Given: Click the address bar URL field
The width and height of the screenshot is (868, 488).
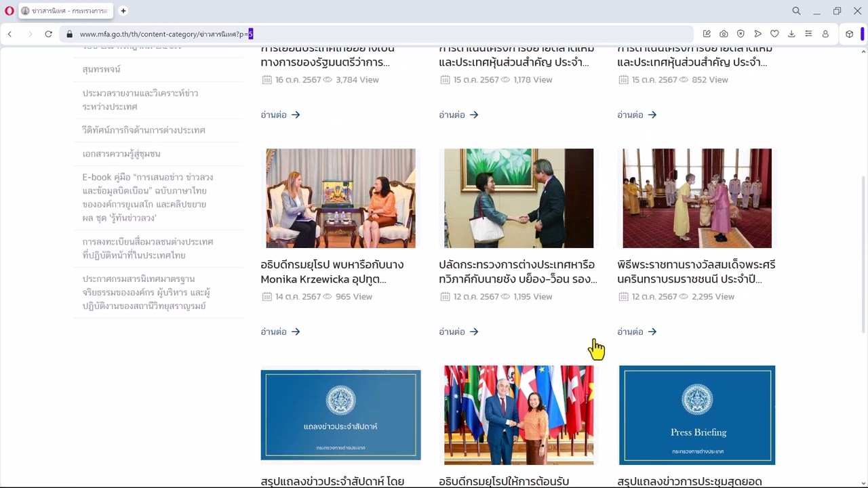Looking at the screenshot, I should click(x=376, y=34).
